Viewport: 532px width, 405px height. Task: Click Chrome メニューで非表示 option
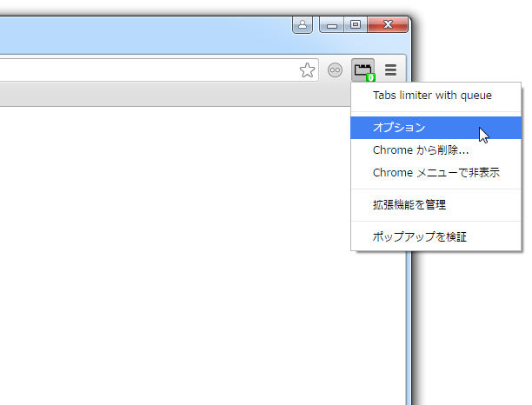[436, 173]
